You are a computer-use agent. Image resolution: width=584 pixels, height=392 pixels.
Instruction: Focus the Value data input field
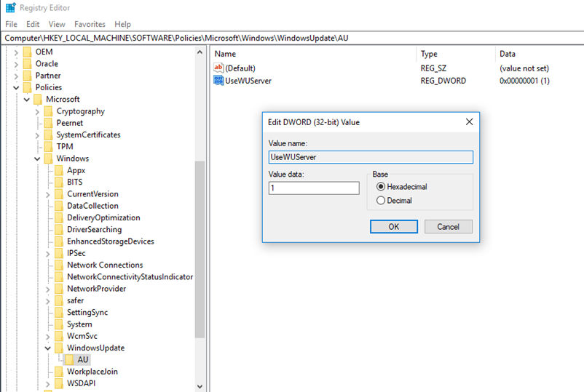314,188
